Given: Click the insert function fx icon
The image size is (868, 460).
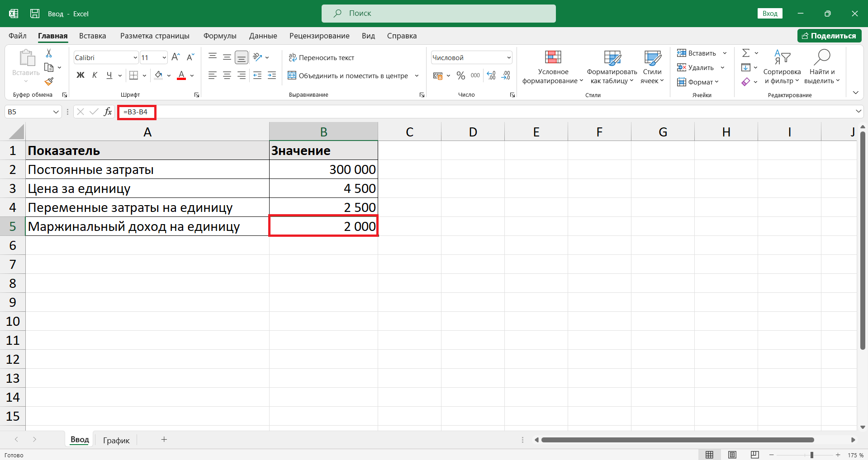Looking at the screenshot, I should pyautogui.click(x=108, y=112).
